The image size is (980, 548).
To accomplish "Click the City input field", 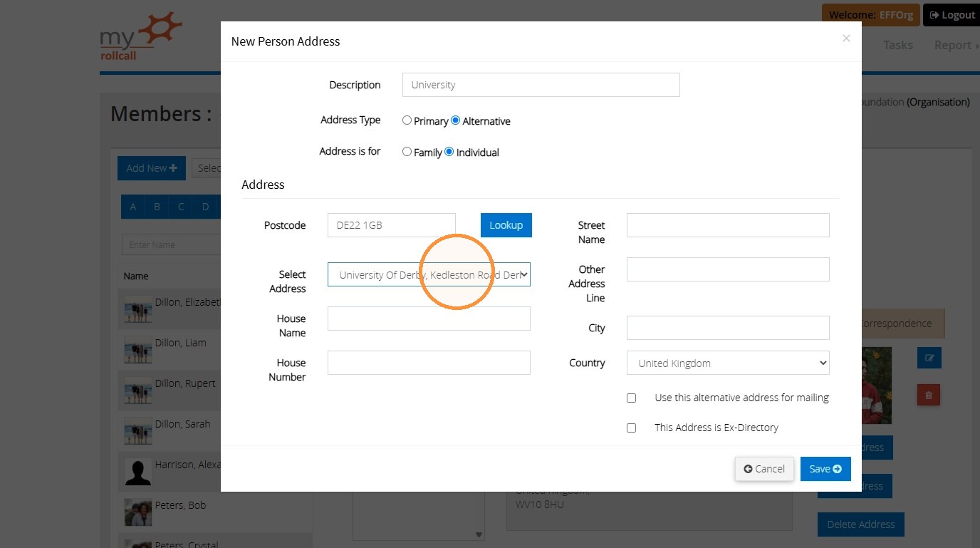I will 728,328.
